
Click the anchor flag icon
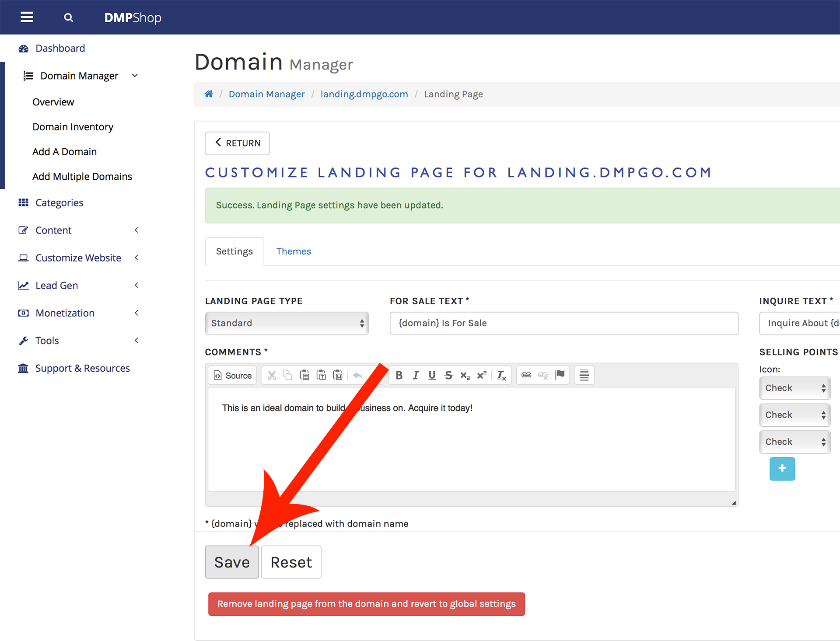coord(560,375)
